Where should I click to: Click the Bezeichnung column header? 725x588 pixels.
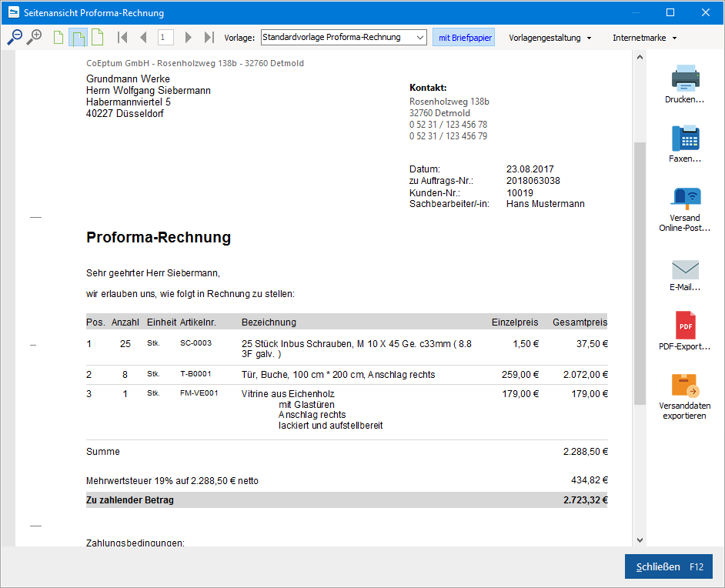(269, 322)
